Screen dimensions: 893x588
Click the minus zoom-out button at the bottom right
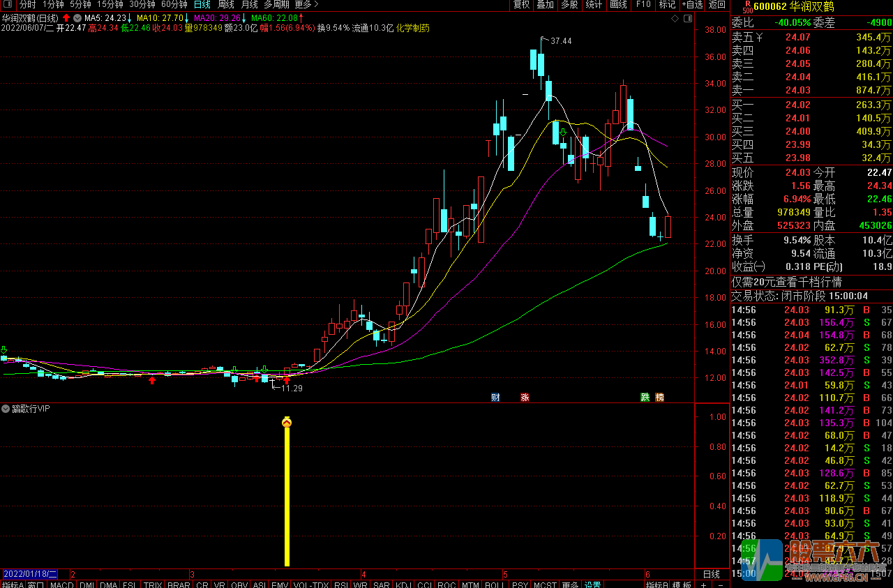[720, 585]
